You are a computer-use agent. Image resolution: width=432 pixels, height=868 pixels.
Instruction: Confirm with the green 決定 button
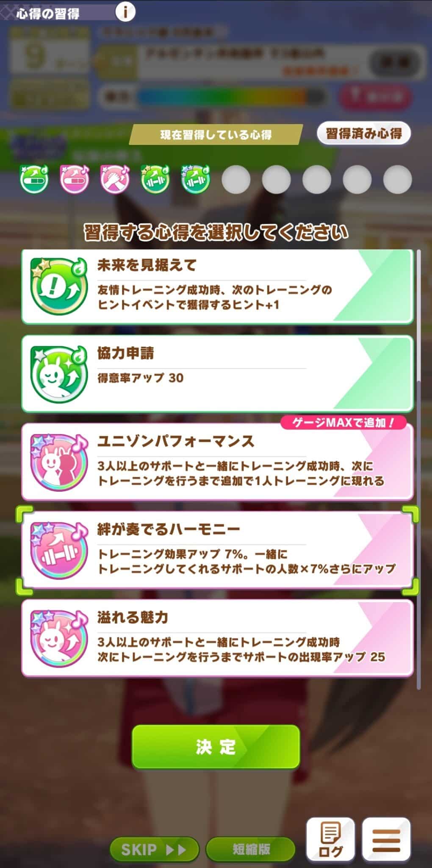click(x=216, y=747)
